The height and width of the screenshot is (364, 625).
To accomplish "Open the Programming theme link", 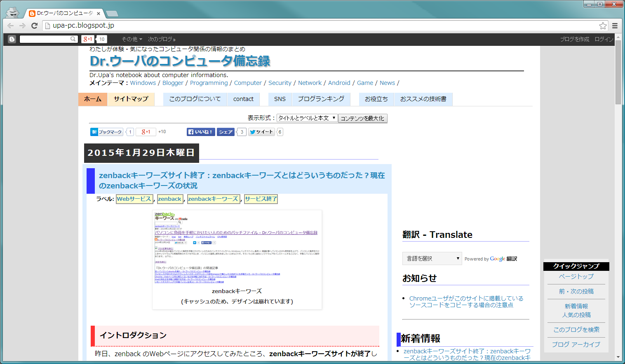I will tap(209, 83).
